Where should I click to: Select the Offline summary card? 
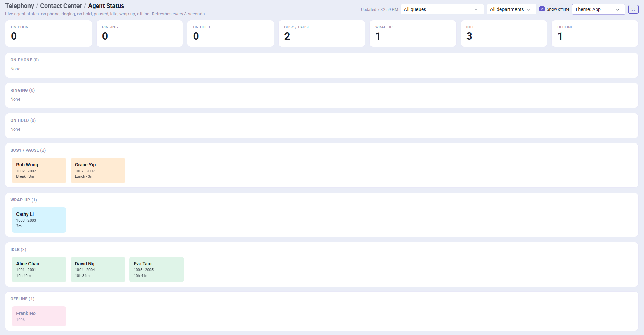[595, 33]
